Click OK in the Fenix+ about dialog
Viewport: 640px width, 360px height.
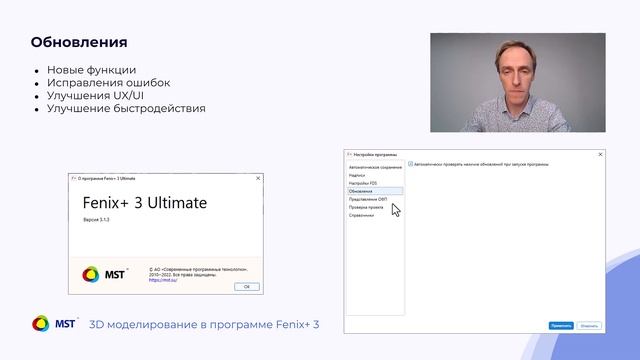point(247,287)
